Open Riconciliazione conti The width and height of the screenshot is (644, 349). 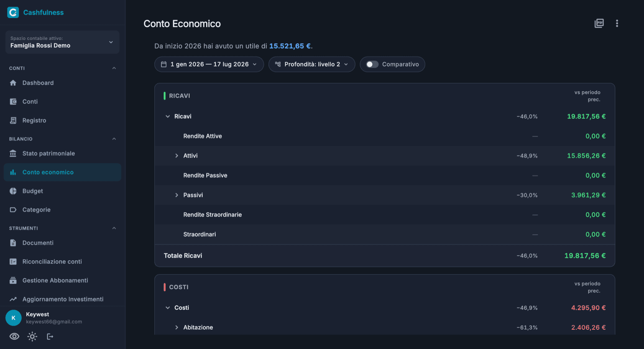[62, 262]
